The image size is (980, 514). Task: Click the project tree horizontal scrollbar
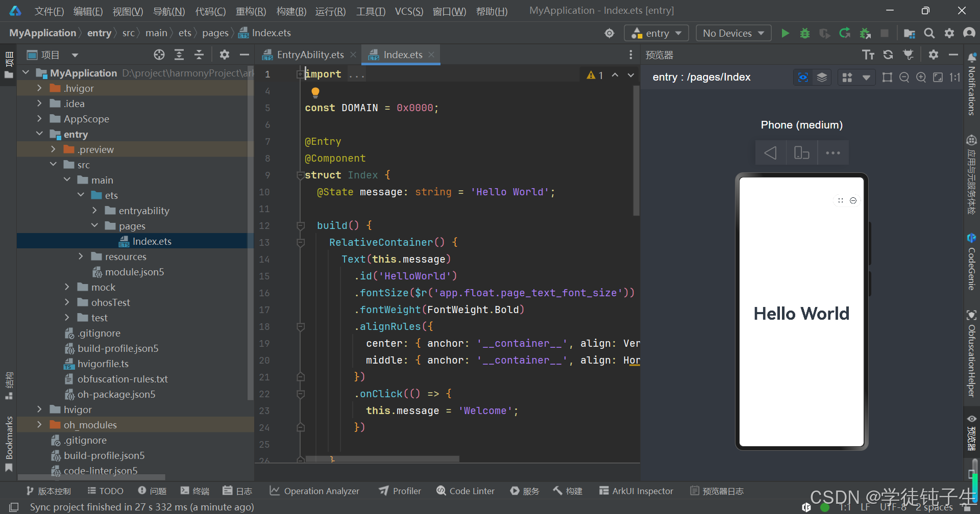tap(92, 477)
